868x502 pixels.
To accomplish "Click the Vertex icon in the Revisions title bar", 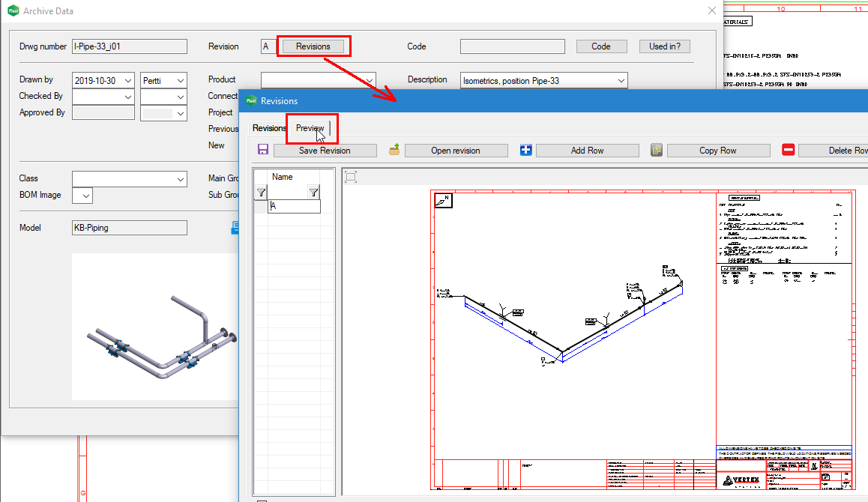I will (x=253, y=100).
